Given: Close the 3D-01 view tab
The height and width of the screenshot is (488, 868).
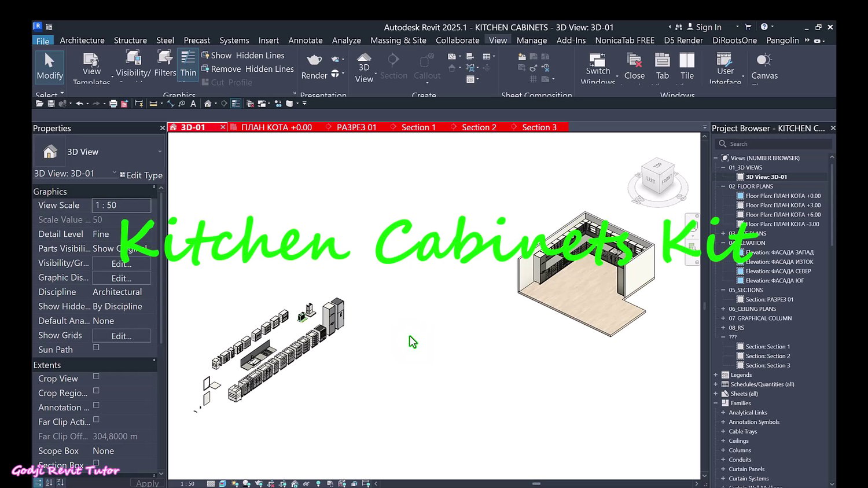Looking at the screenshot, I should click(222, 127).
